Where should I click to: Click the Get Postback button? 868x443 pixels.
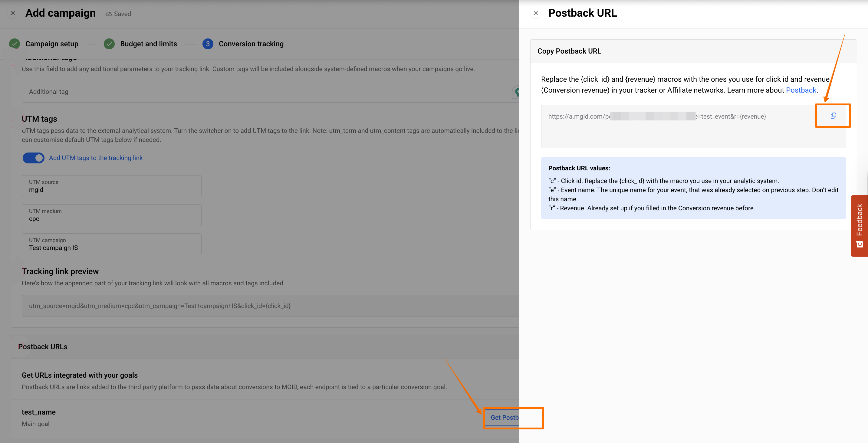[x=505, y=417]
